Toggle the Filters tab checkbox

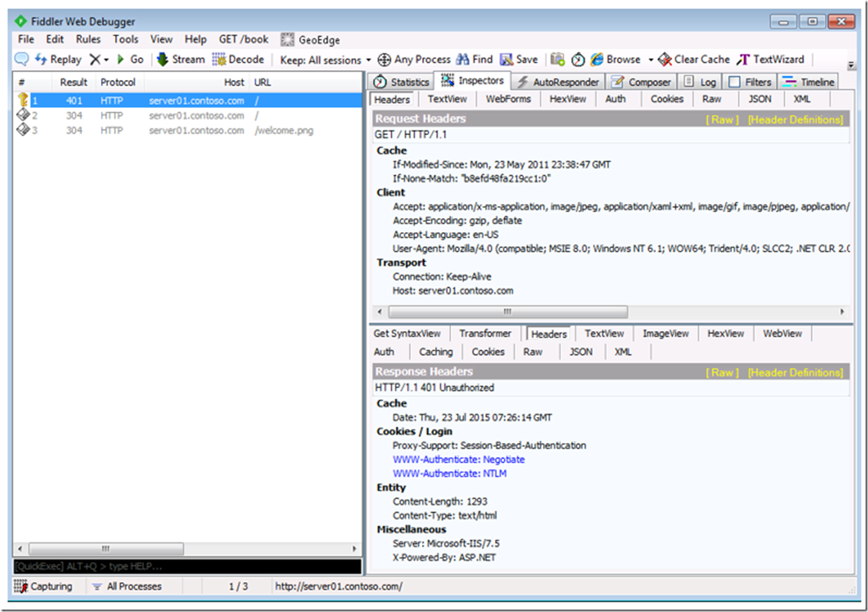[734, 82]
